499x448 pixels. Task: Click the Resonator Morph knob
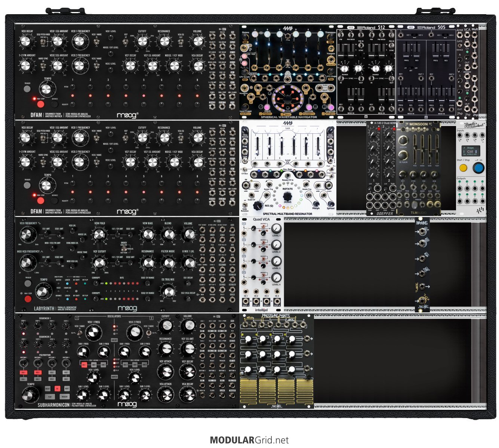click(316, 203)
